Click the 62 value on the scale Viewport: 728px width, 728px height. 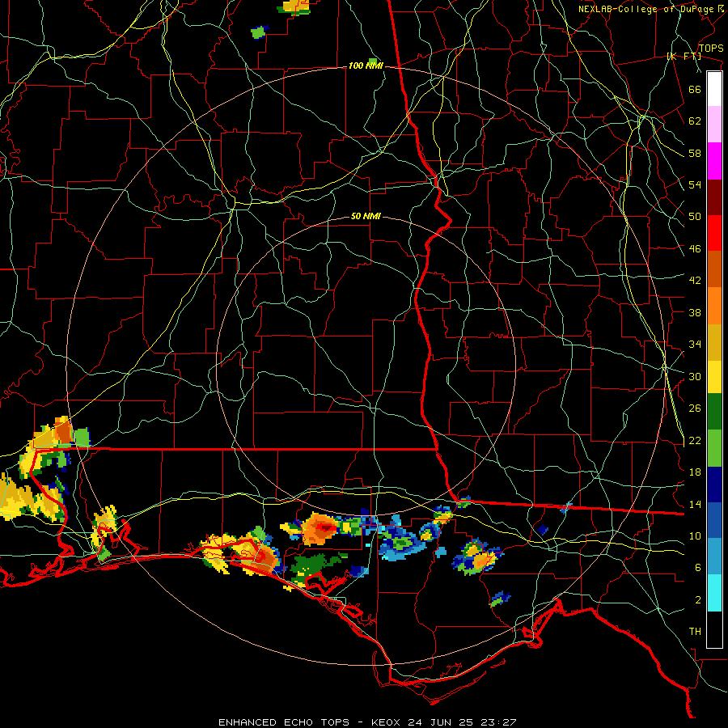click(x=695, y=121)
